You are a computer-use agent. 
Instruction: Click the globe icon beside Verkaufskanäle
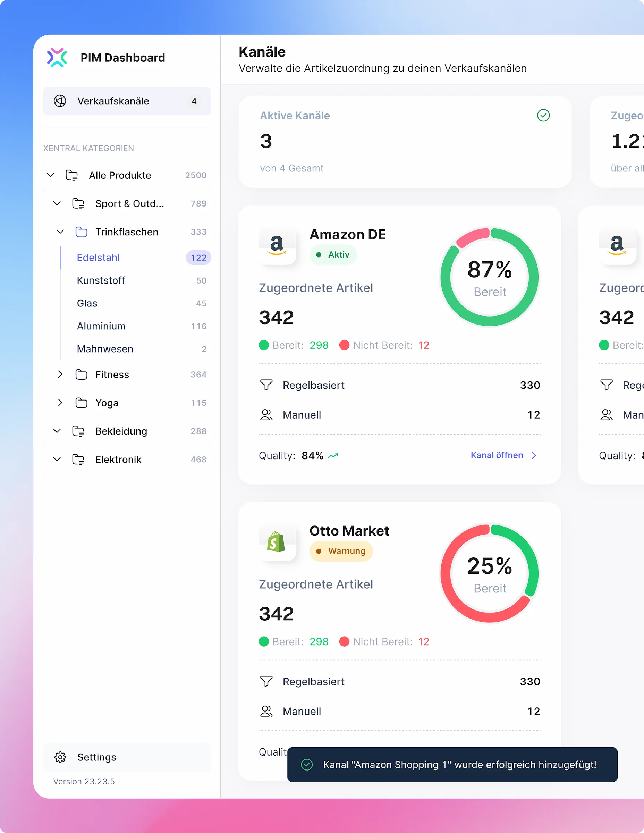[x=60, y=101]
